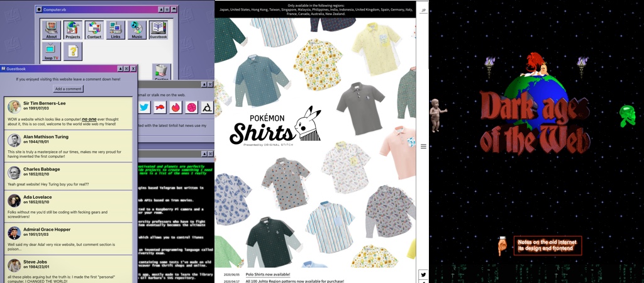Click the Pokémon Shirts Pikachu logo
Screen dimensions: 644x283
click(274, 126)
